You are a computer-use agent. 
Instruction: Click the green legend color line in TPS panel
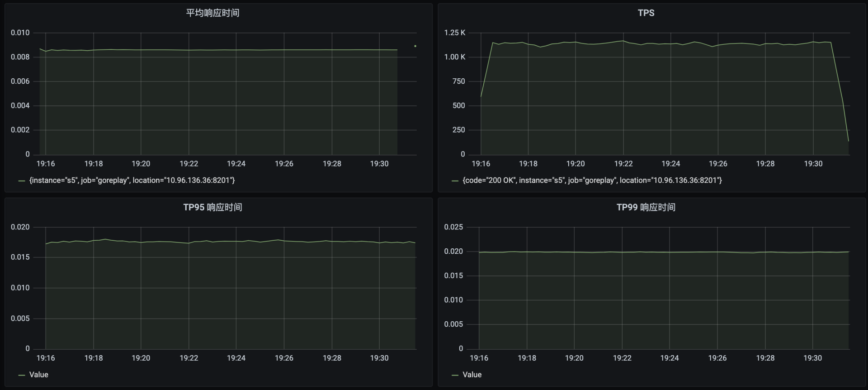point(455,181)
